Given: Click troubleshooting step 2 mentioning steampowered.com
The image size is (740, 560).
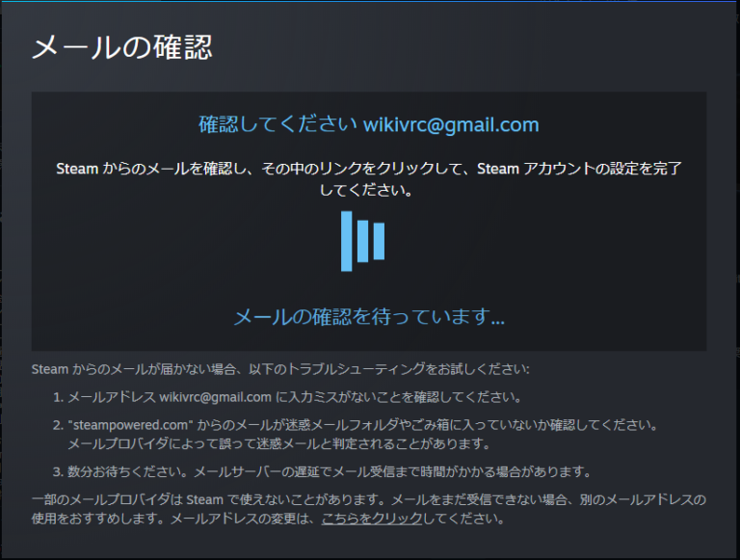Looking at the screenshot, I should click(x=356, y=435).
